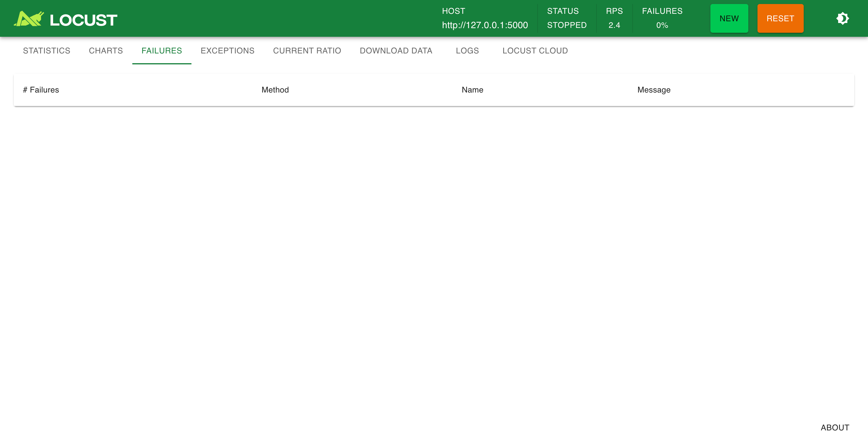This screenshot has width=868, height=439.
Task: Click the Message column header
Action: 653,90
